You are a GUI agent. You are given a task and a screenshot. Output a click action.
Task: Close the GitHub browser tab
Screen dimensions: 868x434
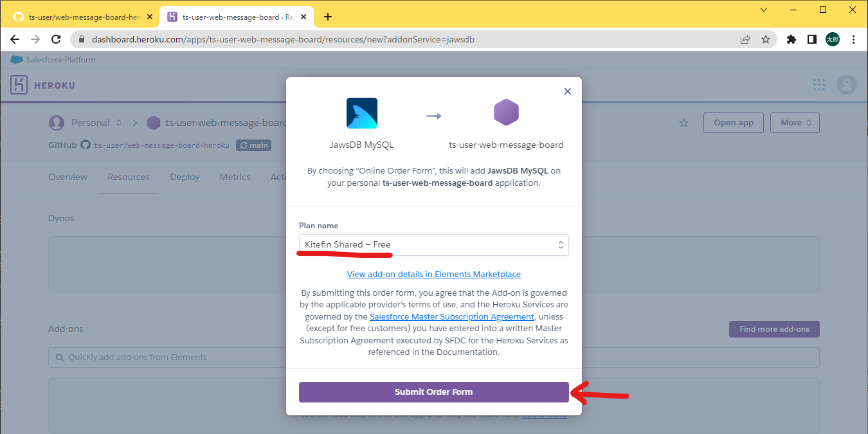coord(149,17)
